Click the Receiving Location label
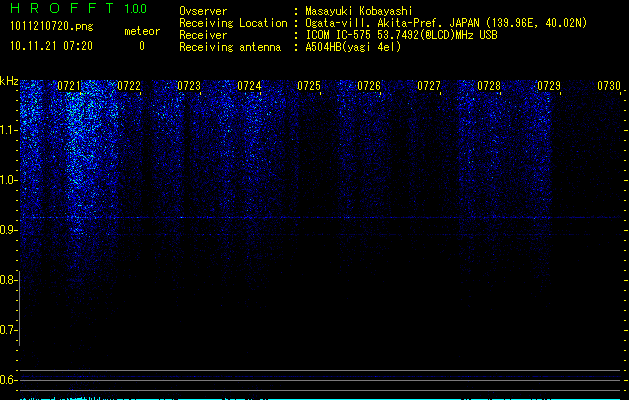The width and height of the screenshot is (629, 400). tap(233, 23)
